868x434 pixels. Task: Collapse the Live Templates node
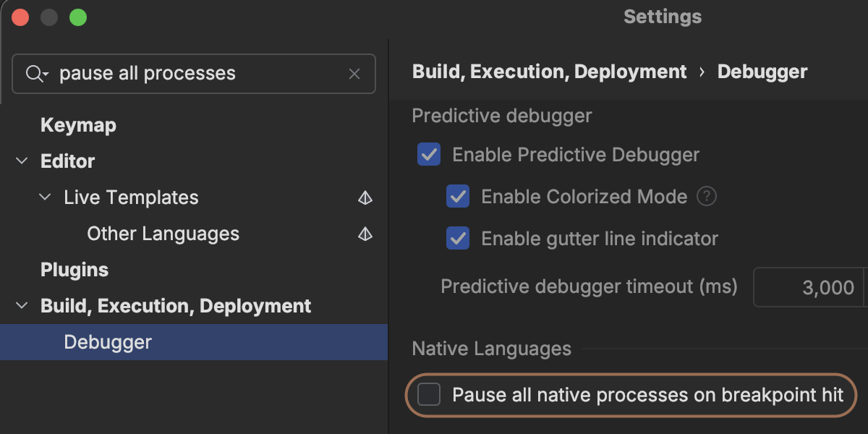(45, 197)
